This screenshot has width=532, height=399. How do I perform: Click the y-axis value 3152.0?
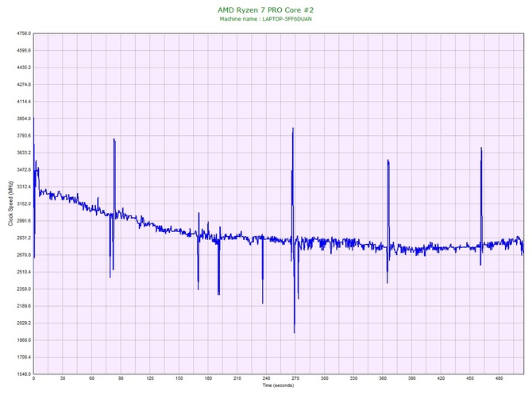pos(24,203)
